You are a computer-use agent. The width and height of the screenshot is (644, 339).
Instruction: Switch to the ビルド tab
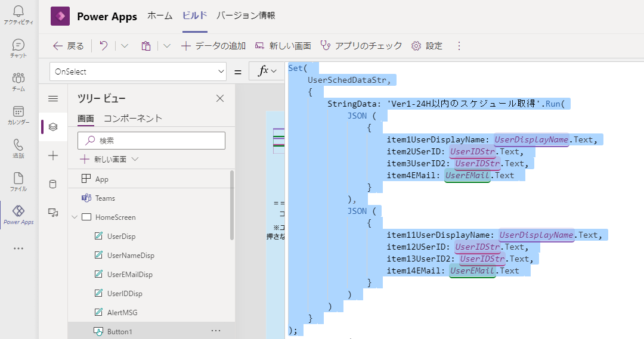click(x=194, y=15)
